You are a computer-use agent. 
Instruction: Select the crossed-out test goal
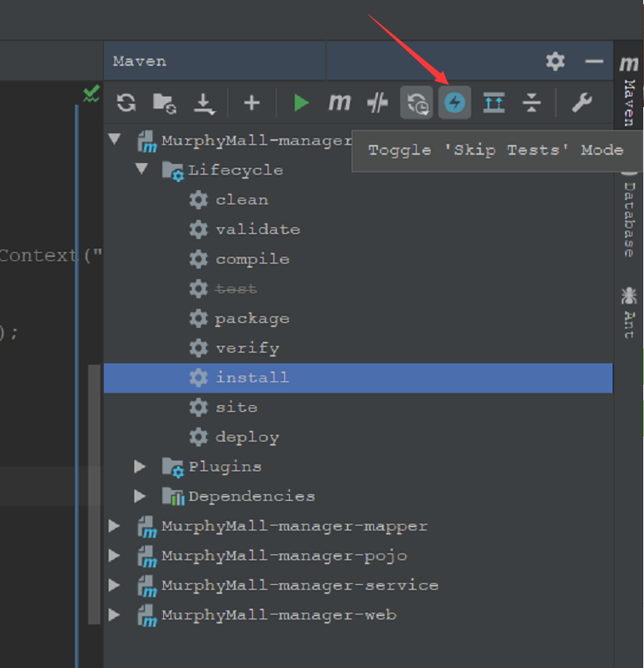pyautogui.click(x=236, y=289)
